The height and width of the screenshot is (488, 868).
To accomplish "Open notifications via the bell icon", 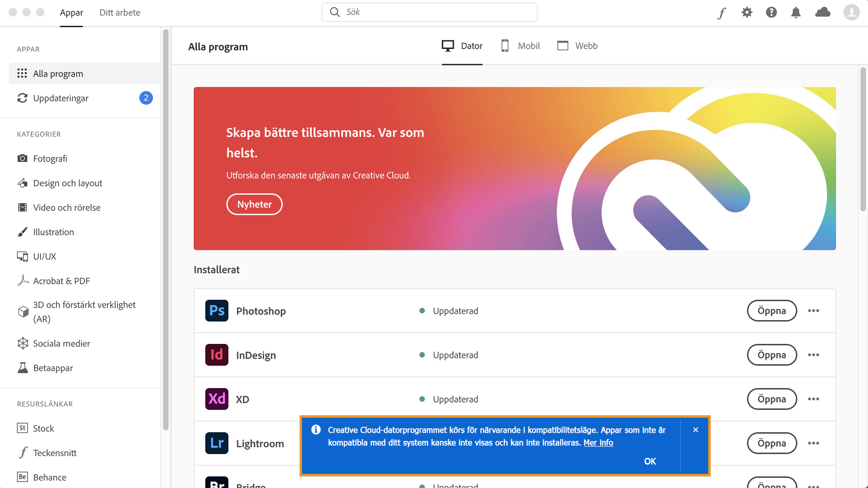I will click(x=795, y=13).
